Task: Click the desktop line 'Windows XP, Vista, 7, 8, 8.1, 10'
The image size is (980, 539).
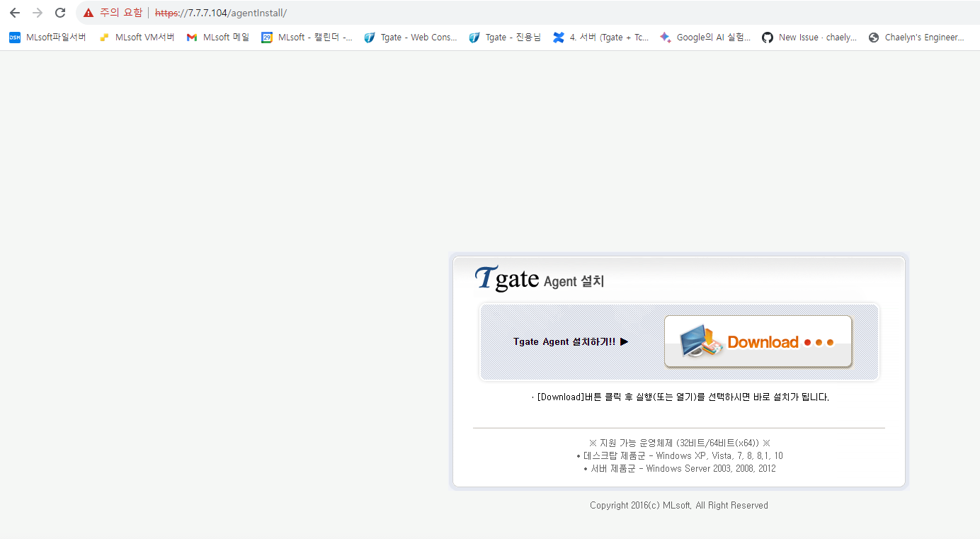Action: (680, 456)
